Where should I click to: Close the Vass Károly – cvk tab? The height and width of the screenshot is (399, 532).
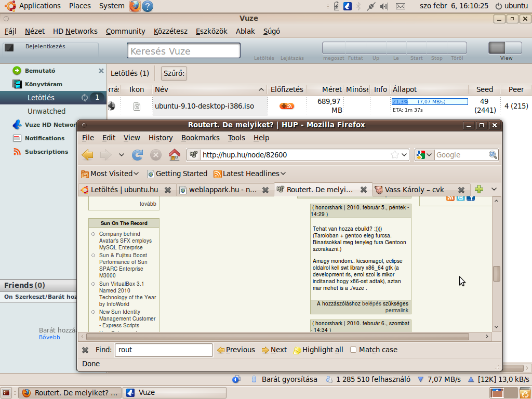[x=461, y=190]
